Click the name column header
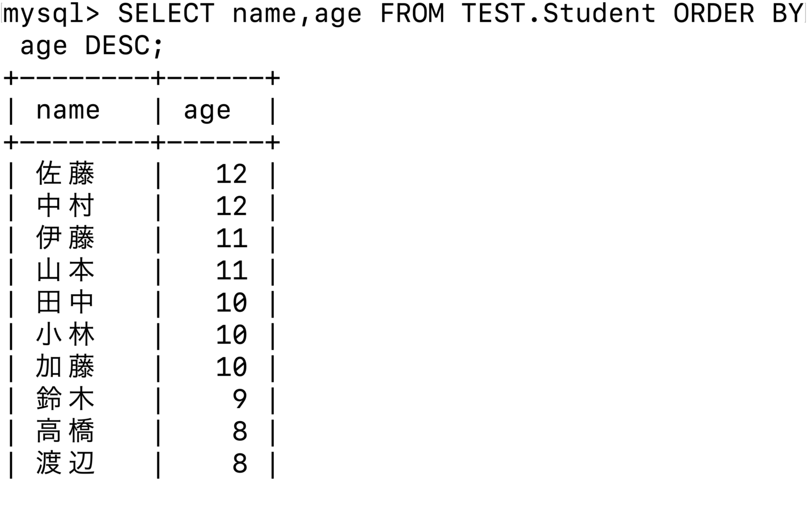 click(68, 111)
